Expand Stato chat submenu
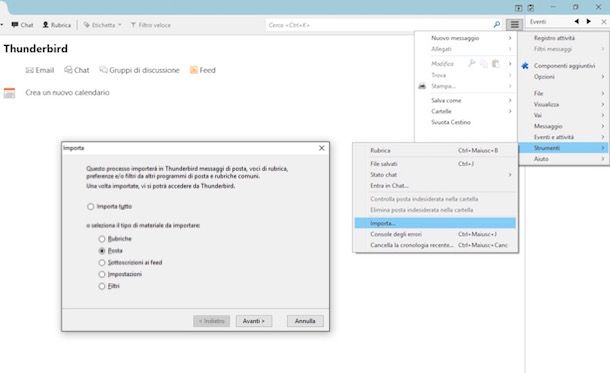This screenshot has width=610, height=373. [435, 175]
